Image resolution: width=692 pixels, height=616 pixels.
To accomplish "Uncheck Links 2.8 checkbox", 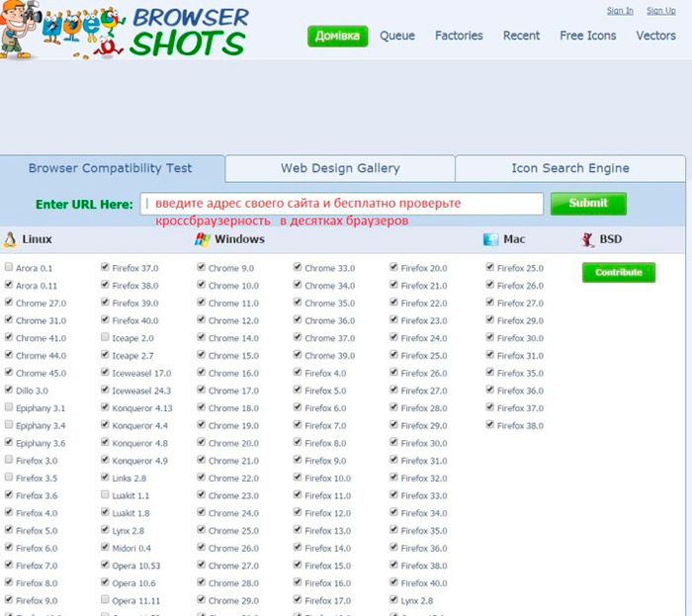I will 105,477.
